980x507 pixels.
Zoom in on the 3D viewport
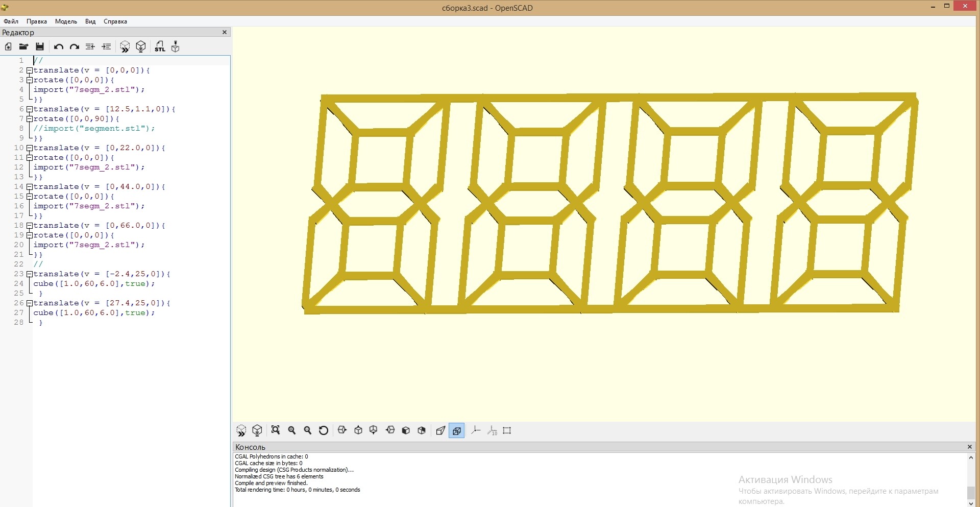click(292, 430)
